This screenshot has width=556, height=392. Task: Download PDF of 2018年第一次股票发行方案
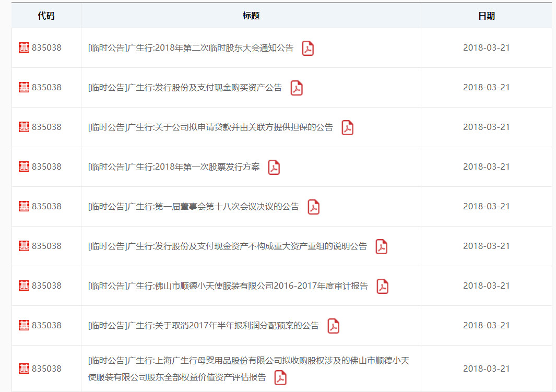coord(274,168)
